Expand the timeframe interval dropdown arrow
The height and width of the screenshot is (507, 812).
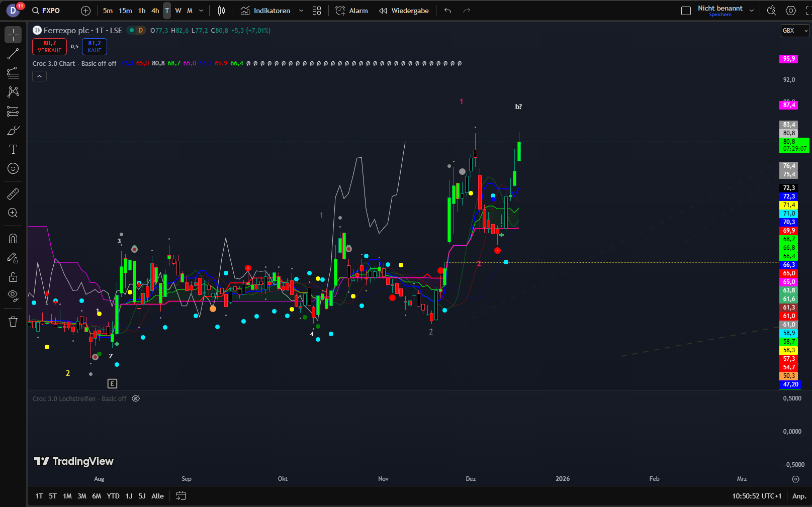coord(201,11)
